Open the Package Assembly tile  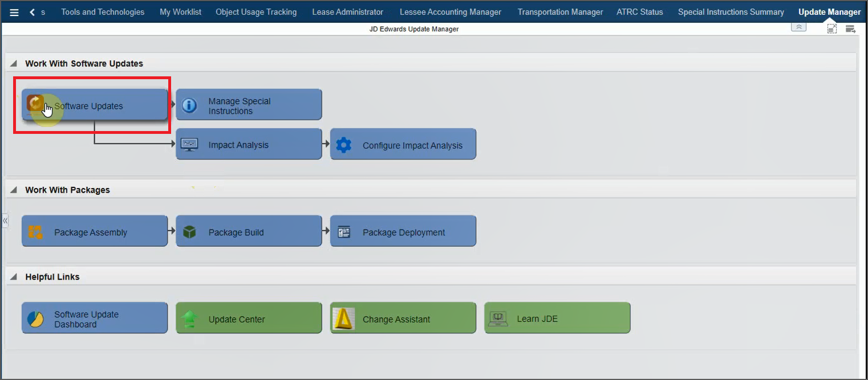95,231
